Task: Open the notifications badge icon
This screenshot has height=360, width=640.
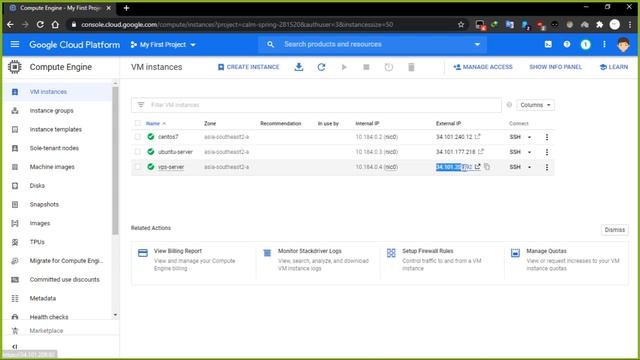Action: point(585,44)
